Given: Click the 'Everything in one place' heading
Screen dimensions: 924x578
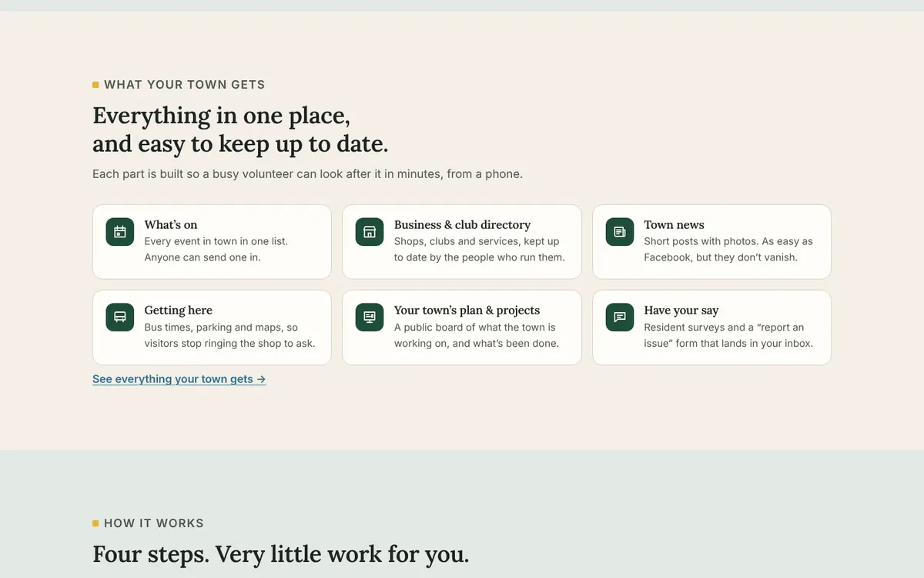Looking at the screenshot, I should (x=240, y=129).
